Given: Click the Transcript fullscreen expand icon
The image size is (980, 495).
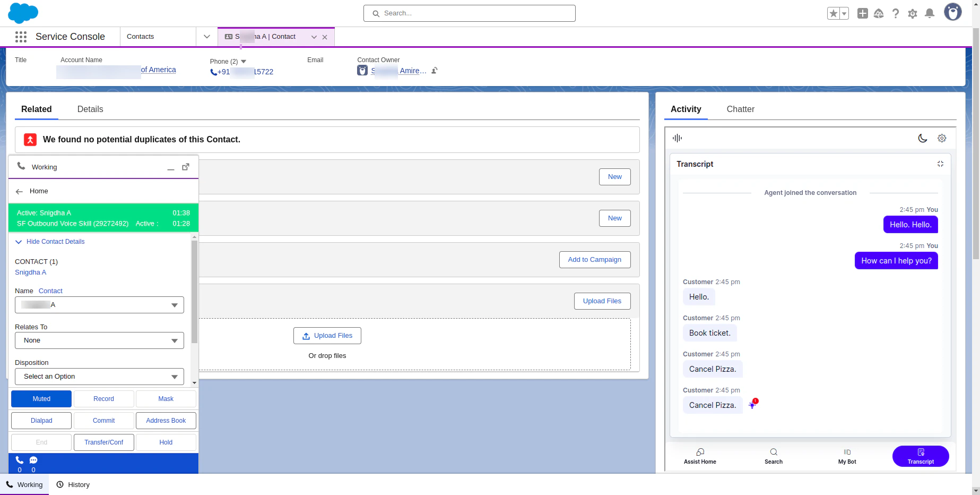Looking at the screenshot, I should click(x=941, y=164).
